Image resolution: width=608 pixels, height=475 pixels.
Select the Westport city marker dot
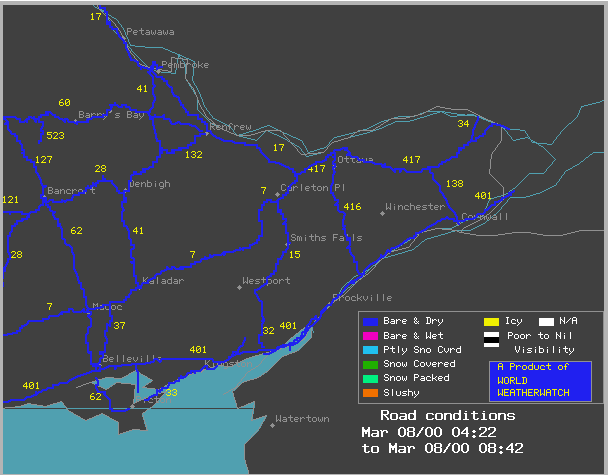[239, 287]
